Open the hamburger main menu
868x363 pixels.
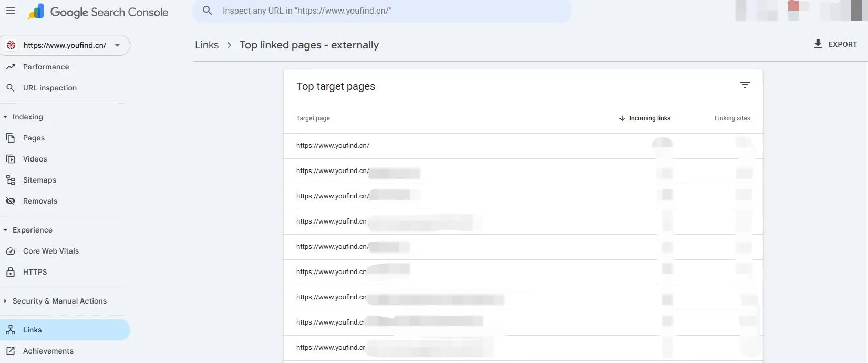(11, 11)
